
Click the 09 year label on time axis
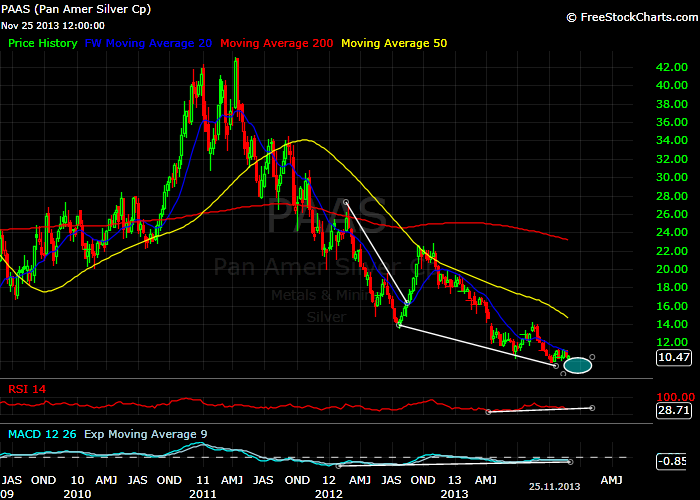[7, 494]
